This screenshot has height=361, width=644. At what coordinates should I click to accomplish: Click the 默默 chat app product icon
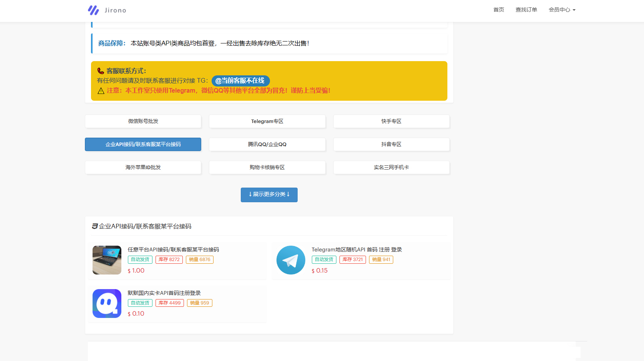click(107, 303)
